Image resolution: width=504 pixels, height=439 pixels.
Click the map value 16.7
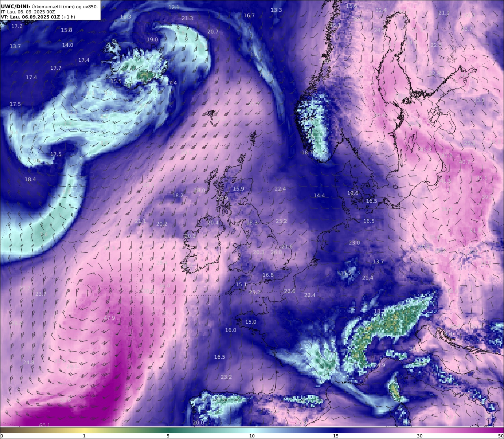(249, 15)
